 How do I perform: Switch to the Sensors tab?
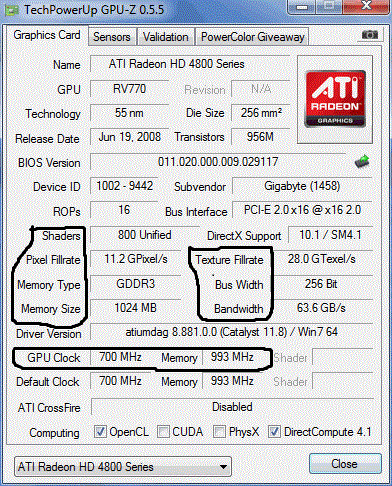[112, 37]
